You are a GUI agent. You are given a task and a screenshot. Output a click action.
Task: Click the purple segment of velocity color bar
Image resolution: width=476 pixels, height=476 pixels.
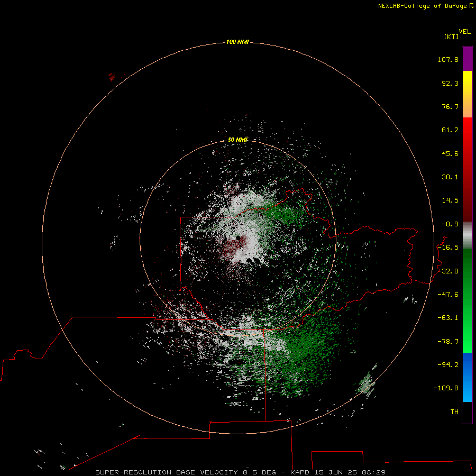point(467,59)
